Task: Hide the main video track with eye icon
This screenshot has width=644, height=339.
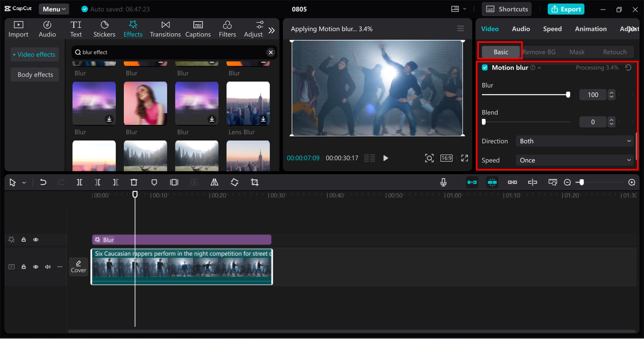Action: click(36, 267)
